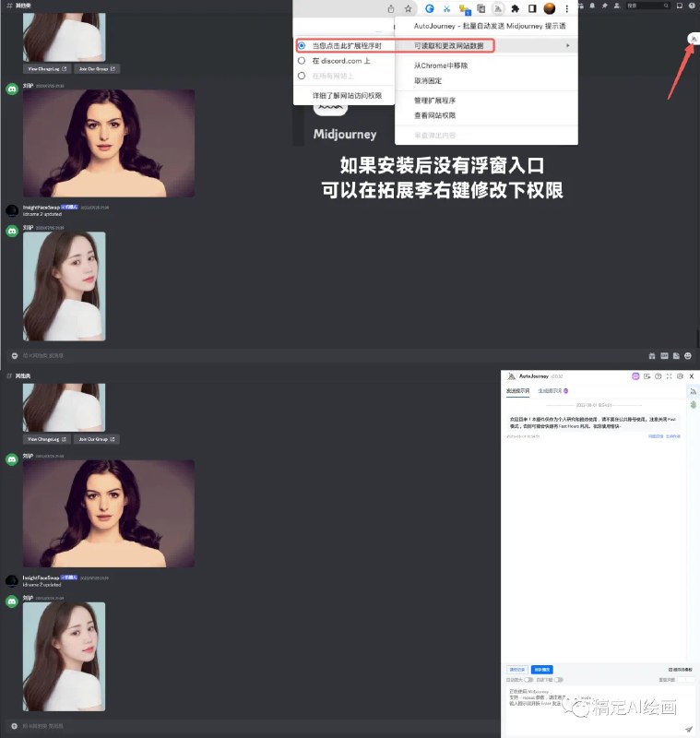This screenshot has width=700, height=738.
Task: Open the gift icon in the upper Discord message bar
Action: pos(652,356)
